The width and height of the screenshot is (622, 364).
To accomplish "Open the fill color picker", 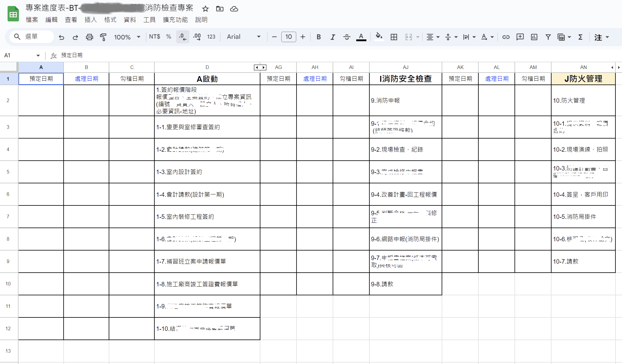I will tap(379, 37).
